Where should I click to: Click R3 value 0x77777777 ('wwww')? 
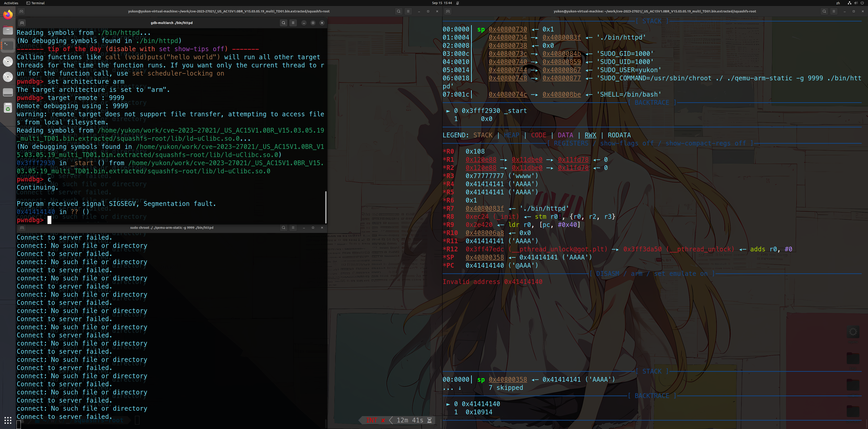502,176
